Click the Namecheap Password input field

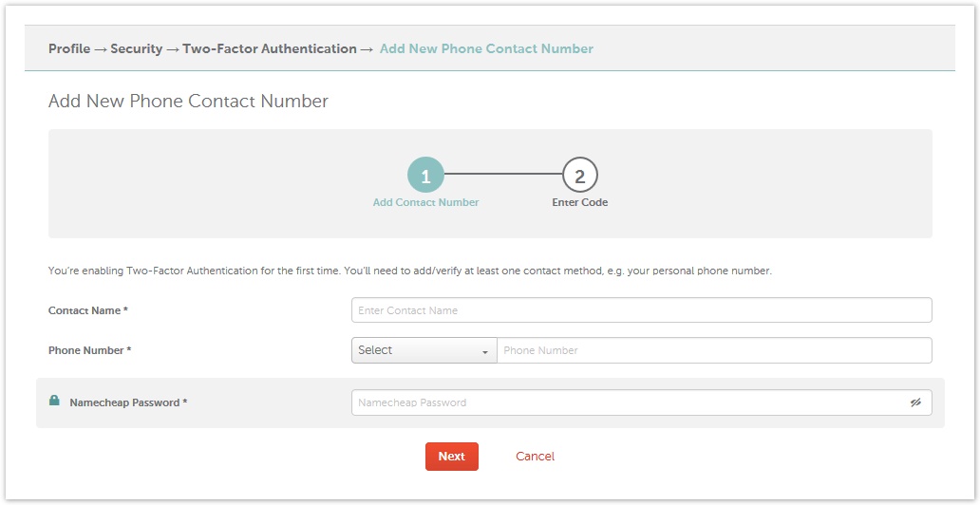[x=642, y=403]
